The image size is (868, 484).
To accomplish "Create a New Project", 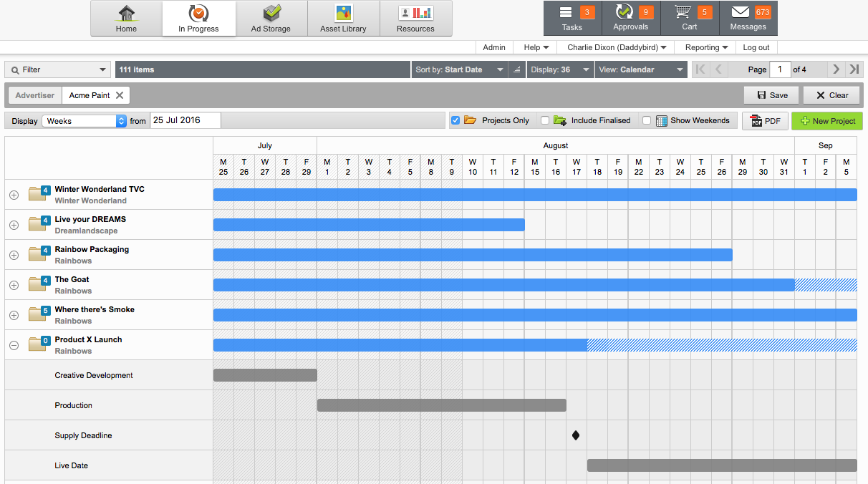I will (x=826, y=120).
